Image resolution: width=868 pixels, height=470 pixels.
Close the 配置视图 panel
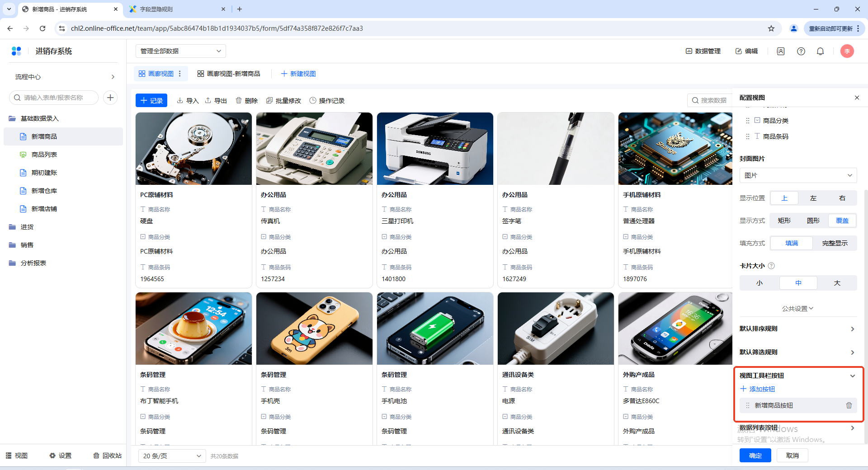857,98
